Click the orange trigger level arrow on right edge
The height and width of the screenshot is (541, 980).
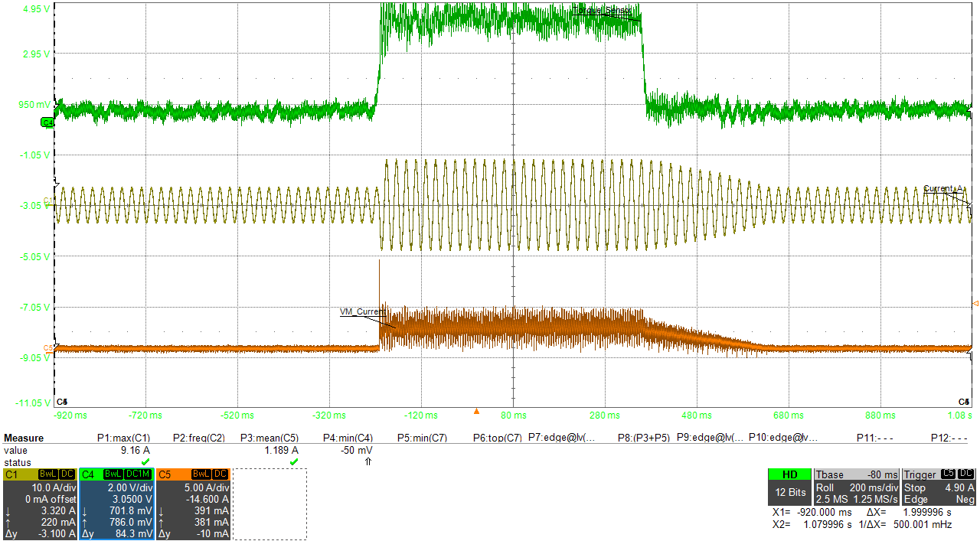975,305
